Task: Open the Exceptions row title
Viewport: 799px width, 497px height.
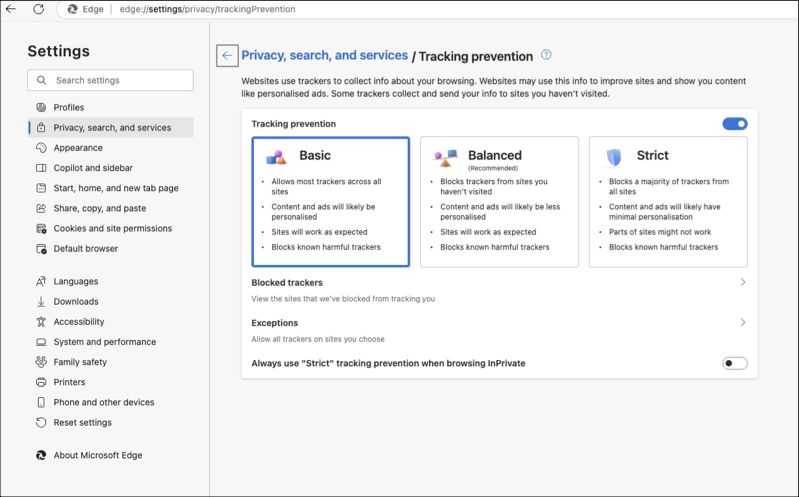Action: click(x=275, y=323)
